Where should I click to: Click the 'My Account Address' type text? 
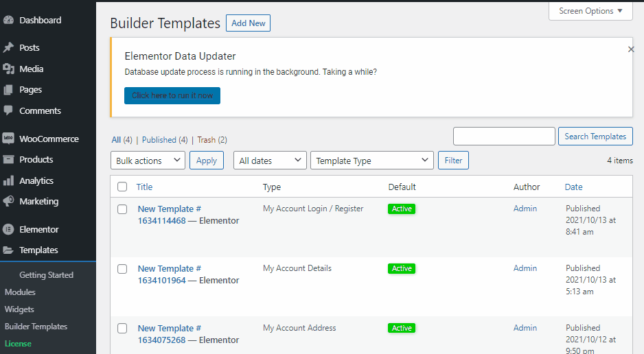click(299, 328)
